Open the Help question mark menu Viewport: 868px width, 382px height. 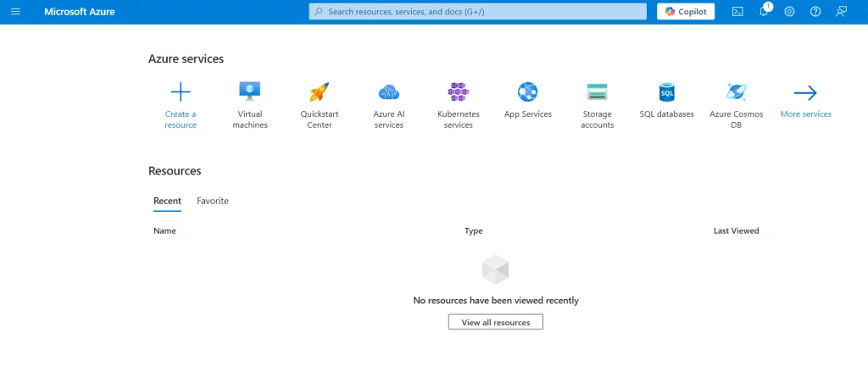(815, 12)
